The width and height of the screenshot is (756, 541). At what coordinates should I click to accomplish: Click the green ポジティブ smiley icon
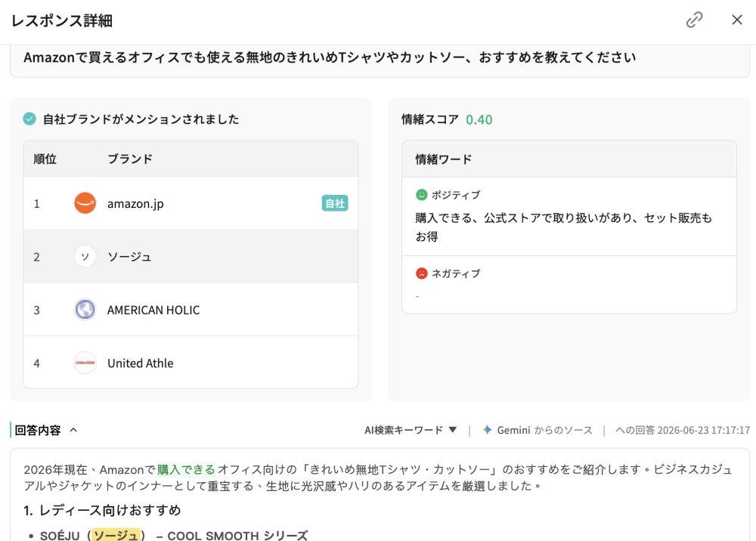[421, 195]
